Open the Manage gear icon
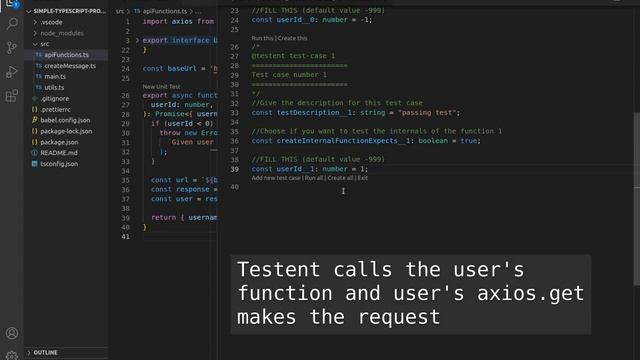This screenshot has height=360, width=640. 12,355
